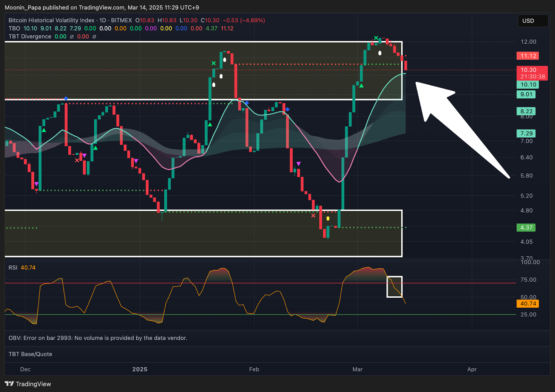Open the 1D interval in chart title
The width and height of the screenshot is (555, 392).
click(103, 20)
